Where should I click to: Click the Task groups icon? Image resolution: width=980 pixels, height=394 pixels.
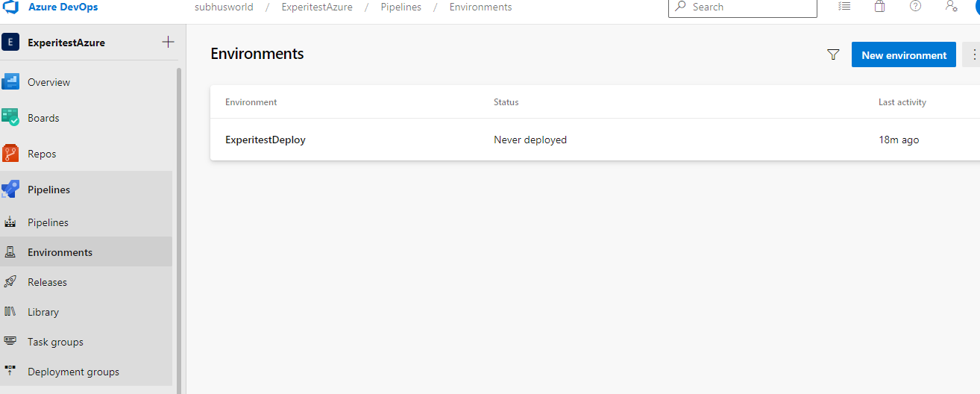[x=10, y=341]
